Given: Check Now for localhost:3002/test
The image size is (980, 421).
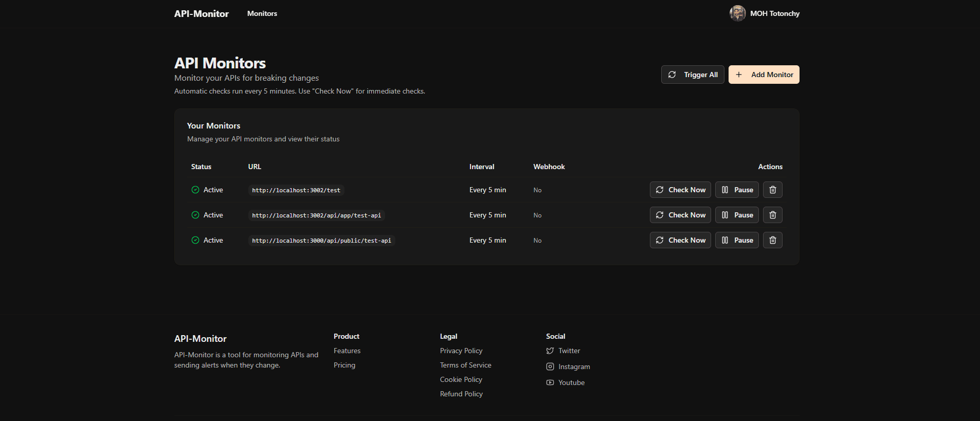Looking at the screenshot, I should pos(680,190).
